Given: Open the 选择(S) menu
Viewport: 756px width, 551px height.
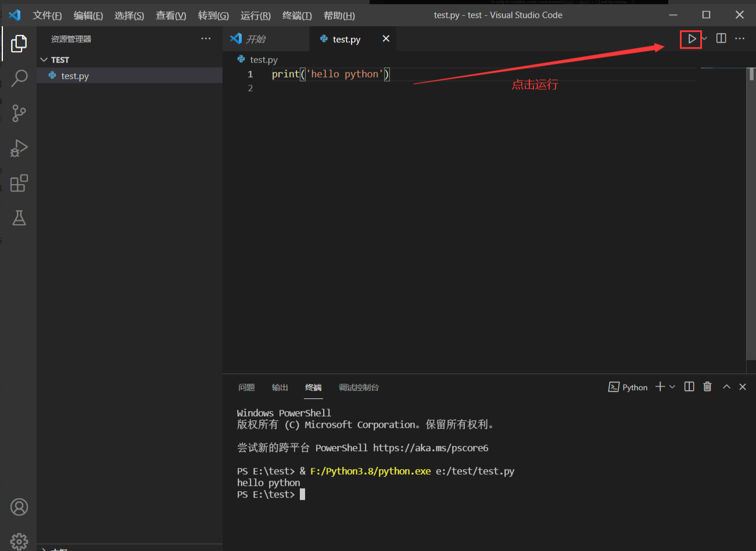Looking at the screenshot, I should click(129, 15).
